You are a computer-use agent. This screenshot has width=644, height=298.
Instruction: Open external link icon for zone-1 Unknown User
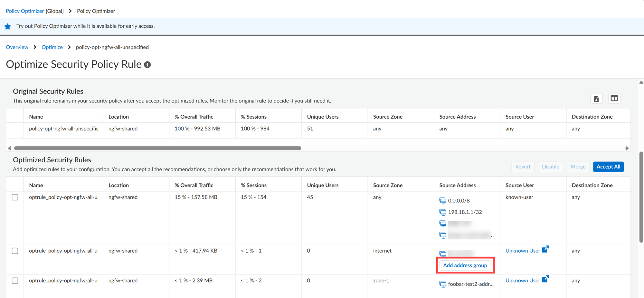(545, 279)
